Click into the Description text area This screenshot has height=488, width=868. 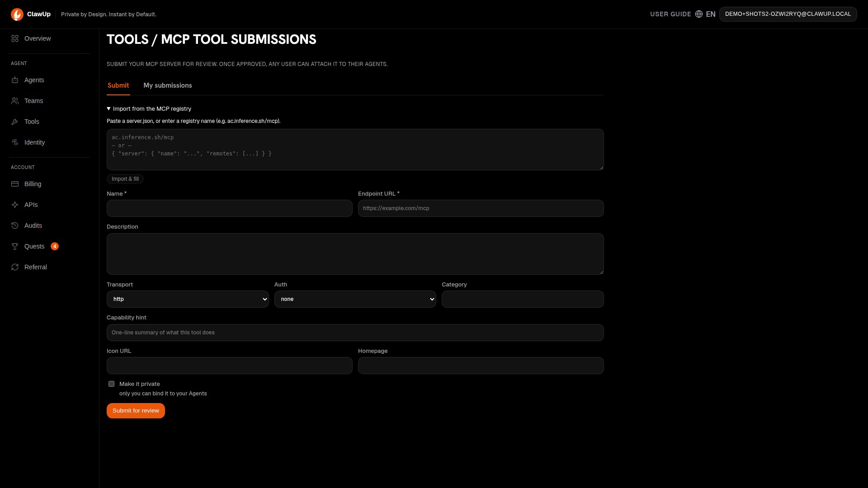pos(355,254)
